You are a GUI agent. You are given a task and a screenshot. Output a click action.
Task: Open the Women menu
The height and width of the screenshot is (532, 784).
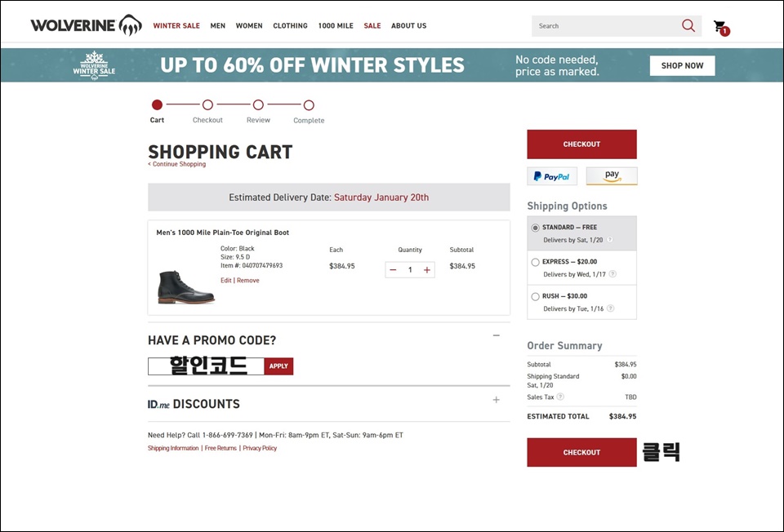click(x=249, y=25)
